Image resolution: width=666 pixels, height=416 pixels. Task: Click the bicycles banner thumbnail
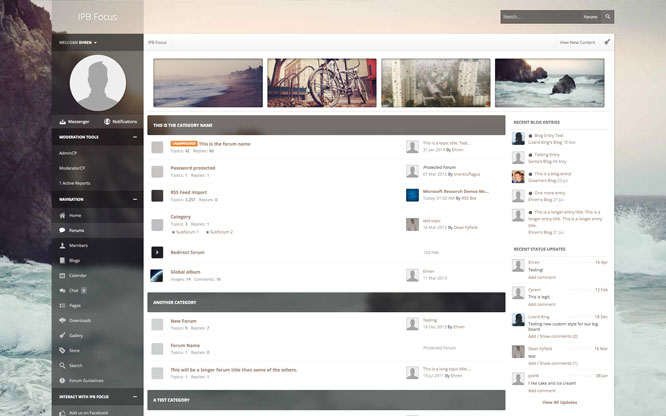322,83
